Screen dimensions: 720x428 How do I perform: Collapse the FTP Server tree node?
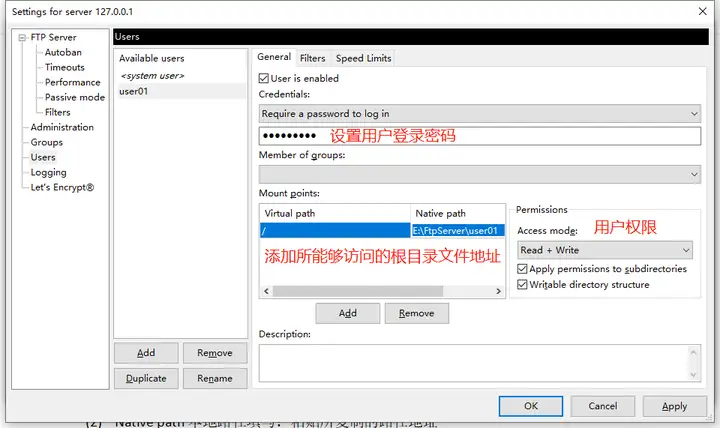22,38
